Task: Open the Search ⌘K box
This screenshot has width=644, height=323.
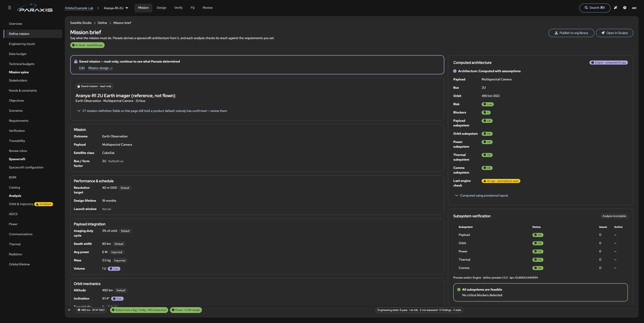Action: point(594,8)
